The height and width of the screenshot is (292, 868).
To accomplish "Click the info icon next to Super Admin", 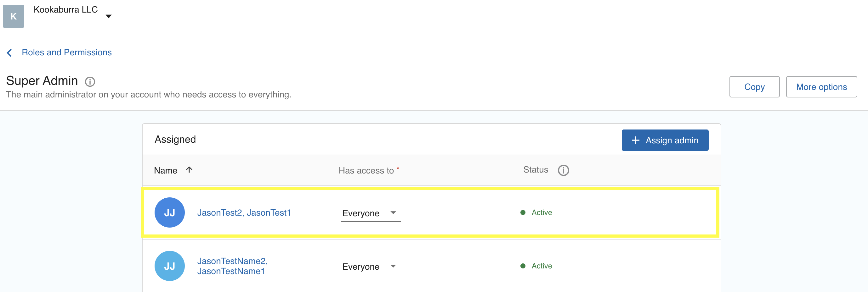I will click(x=90, y=81).
